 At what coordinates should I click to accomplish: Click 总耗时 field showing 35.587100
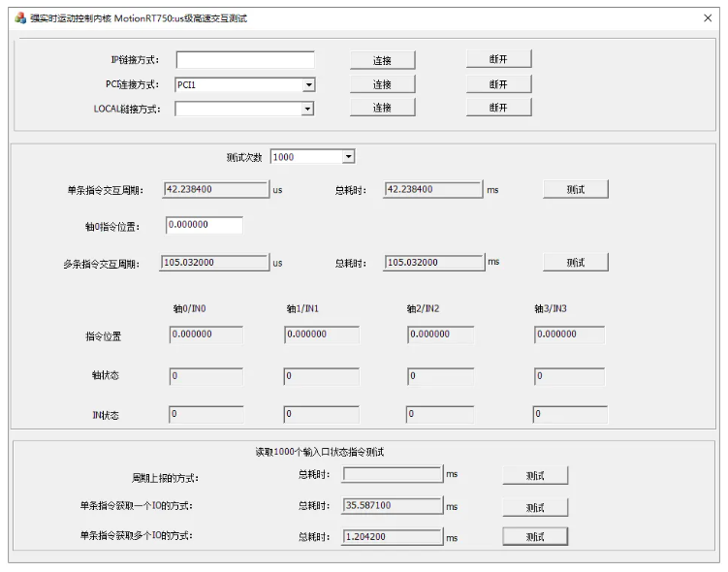pos(393,506)
